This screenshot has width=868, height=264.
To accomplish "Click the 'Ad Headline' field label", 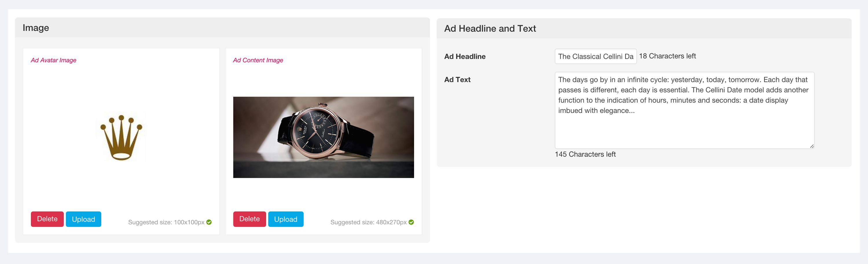I will pos(465,57).
